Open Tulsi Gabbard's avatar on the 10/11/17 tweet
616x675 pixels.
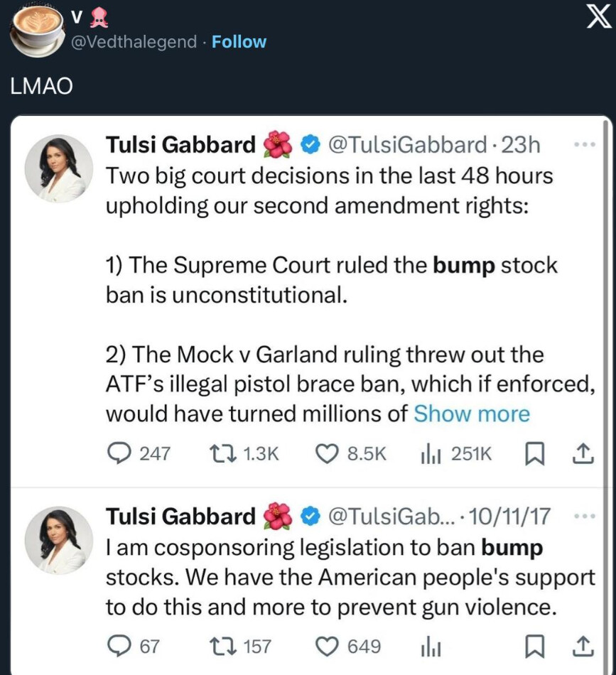pos(59,540)
